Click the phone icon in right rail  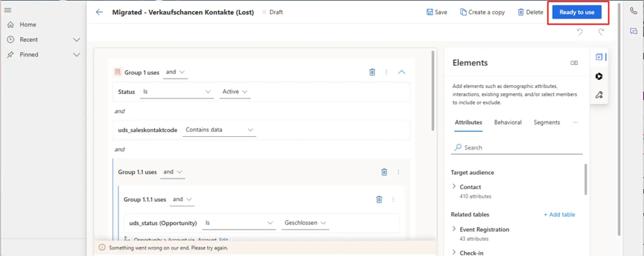coord(633,11)
